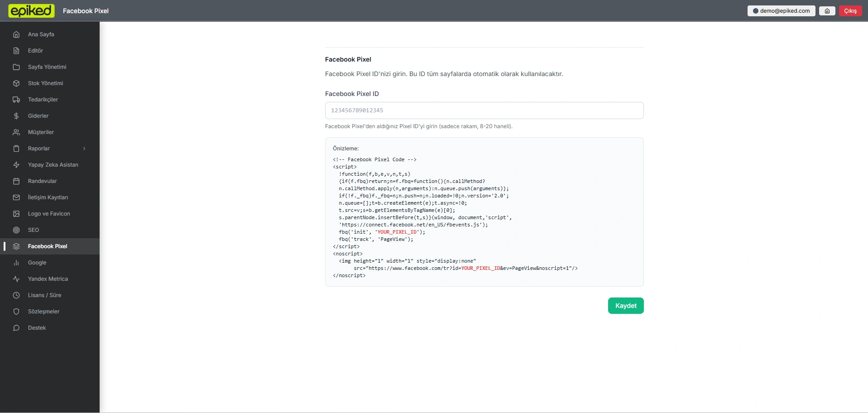
Task: Click the Giderler dollar sign icon
Action: 16,116
